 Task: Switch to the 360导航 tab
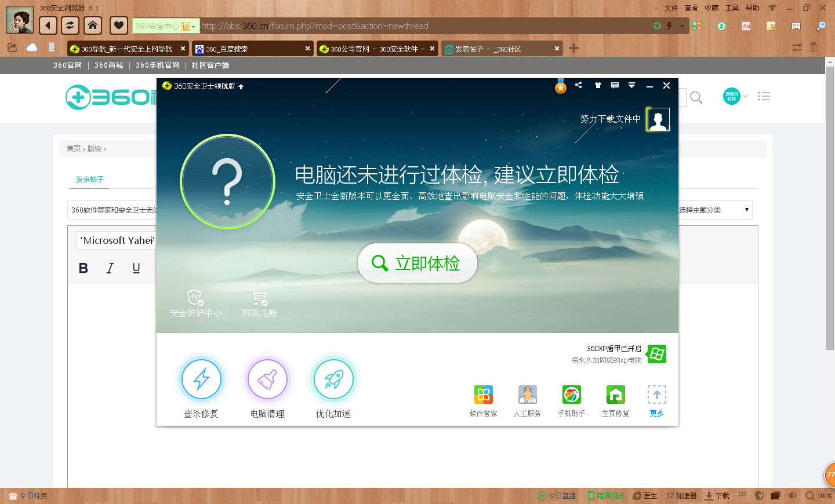pyautogui.click(x=128, y=49)
